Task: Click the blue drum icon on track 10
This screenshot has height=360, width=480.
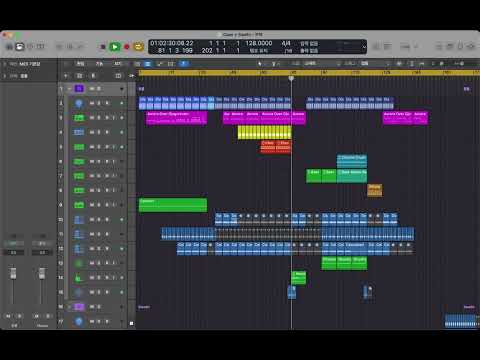Action: click(x=79, y=219)
